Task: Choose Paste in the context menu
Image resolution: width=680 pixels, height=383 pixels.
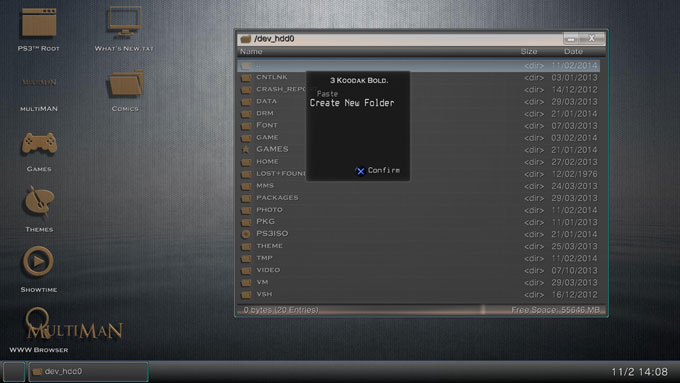Action: (x=327, y=93)
